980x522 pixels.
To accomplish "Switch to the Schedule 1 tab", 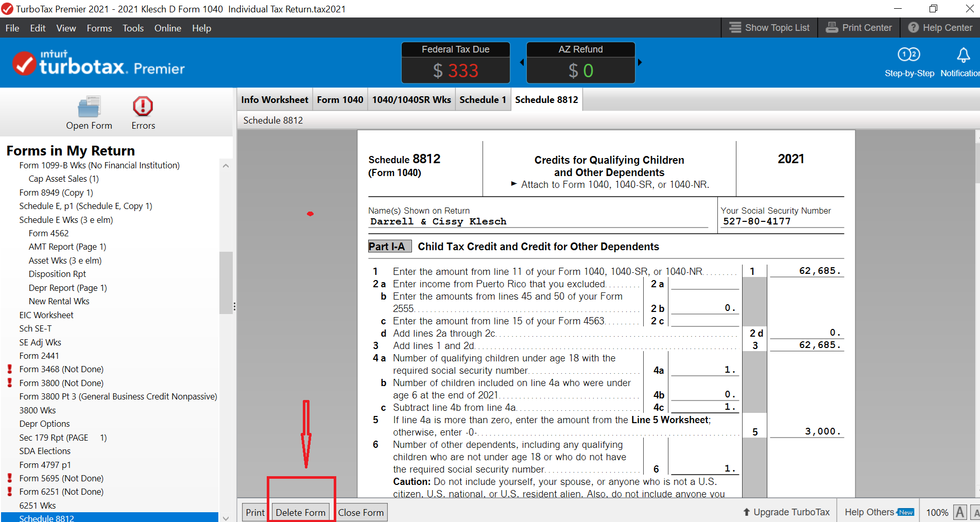I will tap(483, 100).
